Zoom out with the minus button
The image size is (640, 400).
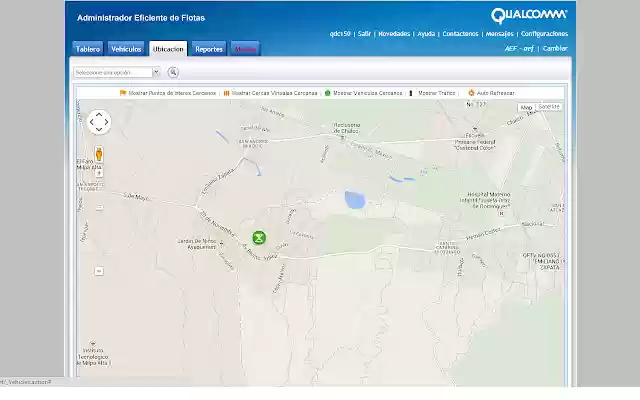click(99, 271)
